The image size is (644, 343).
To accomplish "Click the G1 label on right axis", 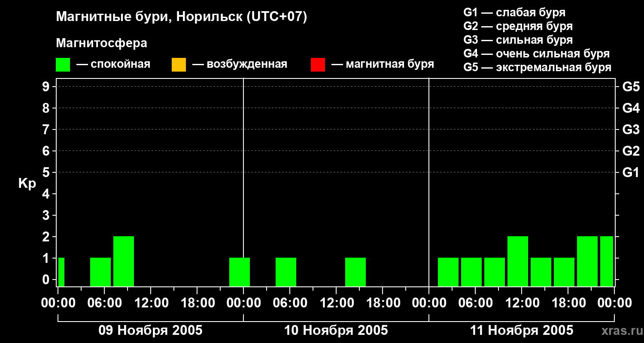I will tap(631, 172).
